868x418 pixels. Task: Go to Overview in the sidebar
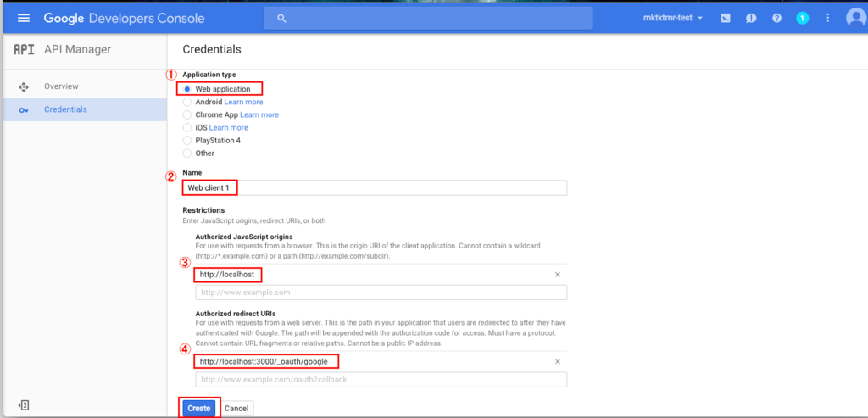tap(61, 86)
